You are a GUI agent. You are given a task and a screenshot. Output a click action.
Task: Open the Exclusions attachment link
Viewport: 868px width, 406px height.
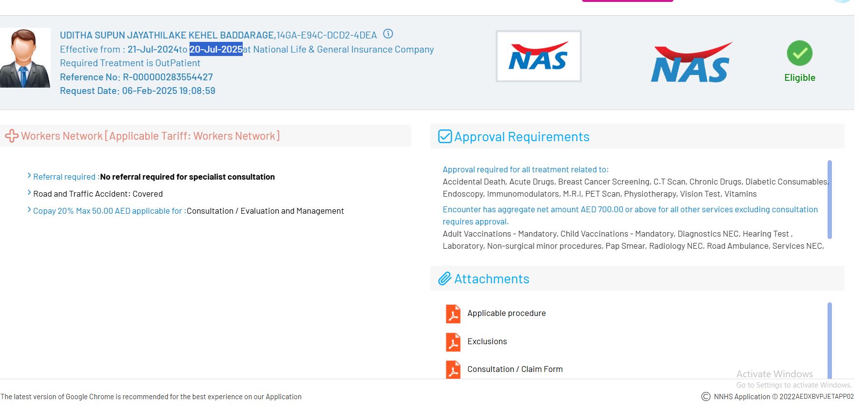tap(487, 342)
